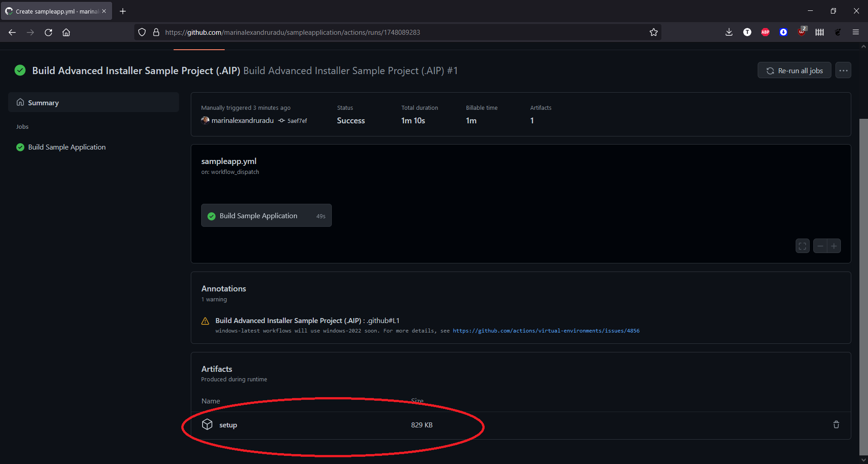Click Build Sample Application job card

point(266,216)
